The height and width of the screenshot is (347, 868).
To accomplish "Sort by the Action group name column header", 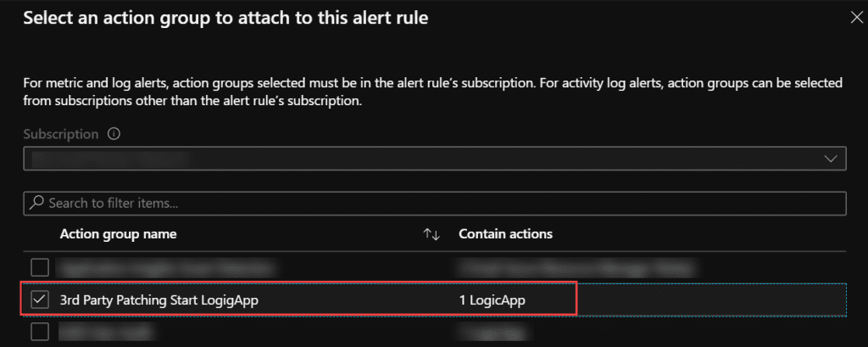I will pos(118,234).
